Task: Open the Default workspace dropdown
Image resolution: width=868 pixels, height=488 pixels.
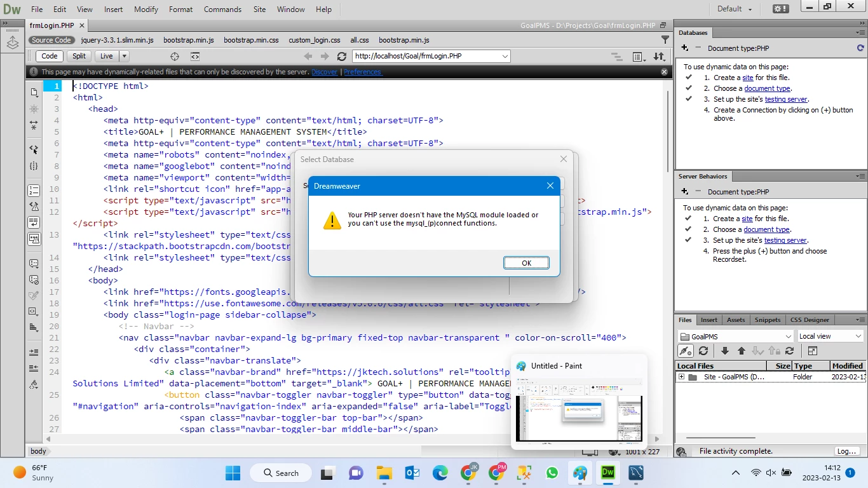Action: (735, 9)
